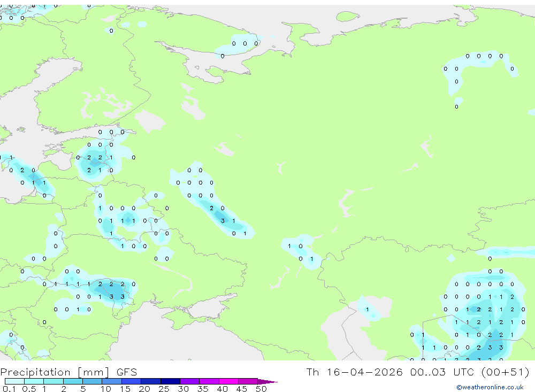The width and height of the screenshot is (535, 392).
Task: Select the 15 to 20 mm legend swatch
Action: click(131, 381)
